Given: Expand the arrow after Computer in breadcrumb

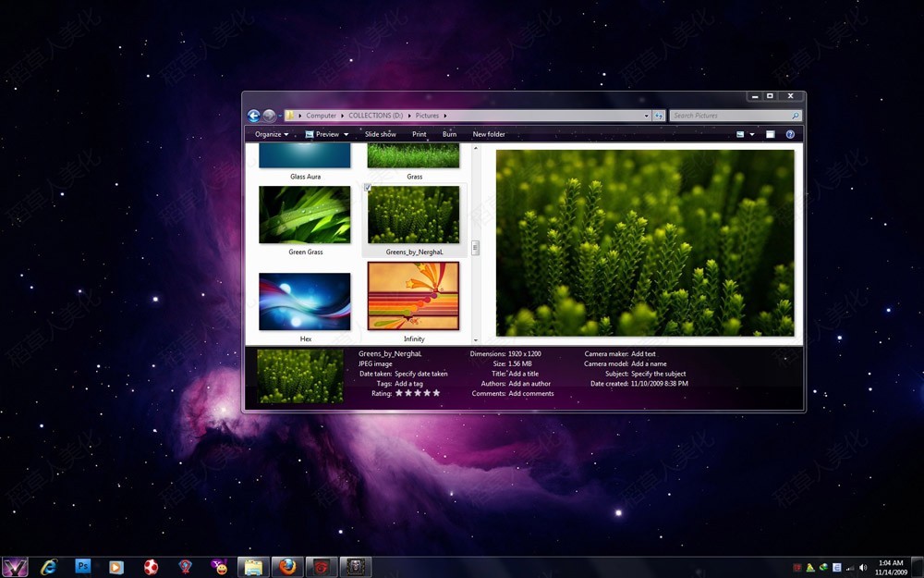Looking at the screenshot, I should click(x=343, y=116).
